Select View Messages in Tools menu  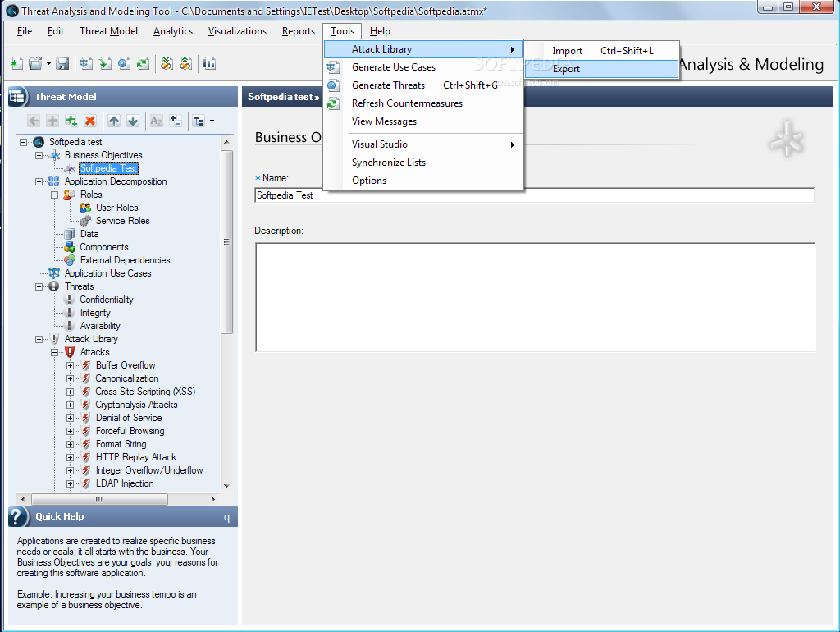(x=423, y=121)
